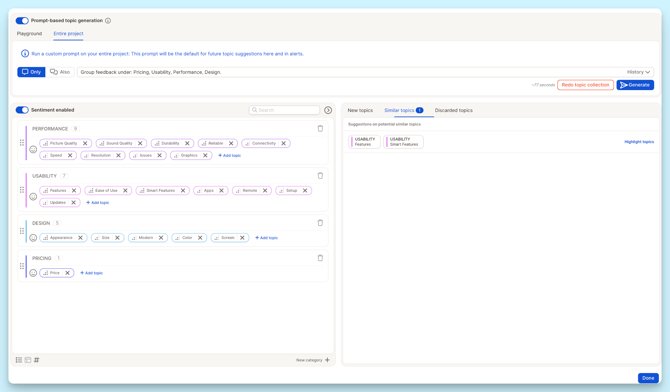This screenshot has height=392, width=670.
Task: Click Highlight topics link
Action: [x=639, y=142]
